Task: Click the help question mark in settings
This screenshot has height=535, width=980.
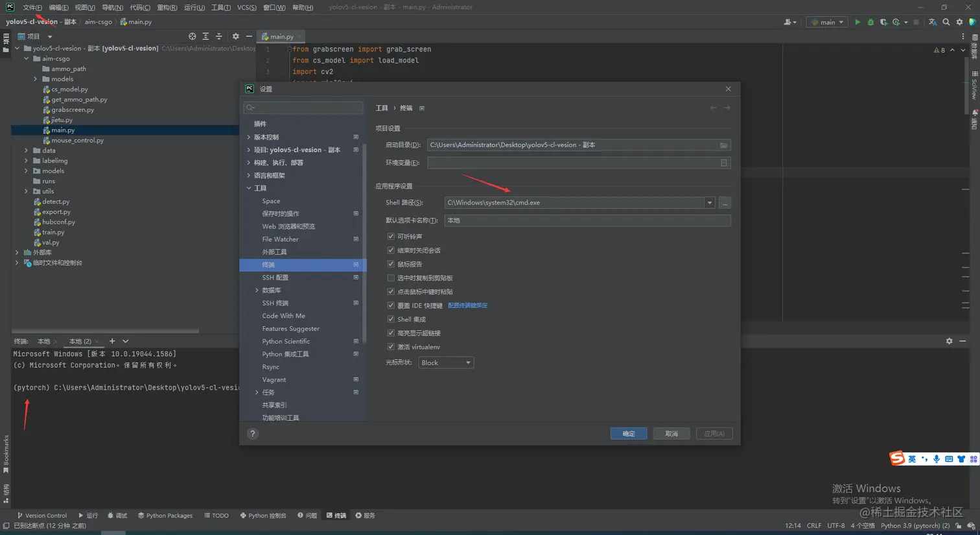Action: point(253,434)
